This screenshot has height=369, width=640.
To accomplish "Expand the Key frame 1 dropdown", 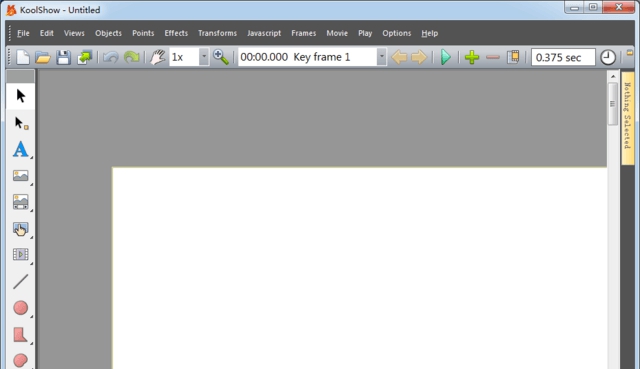I will (381, 57).
